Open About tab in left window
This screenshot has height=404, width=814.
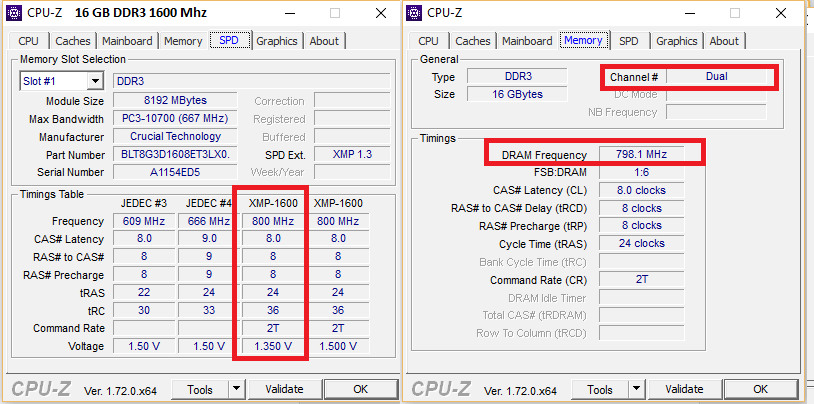[324, 41]
